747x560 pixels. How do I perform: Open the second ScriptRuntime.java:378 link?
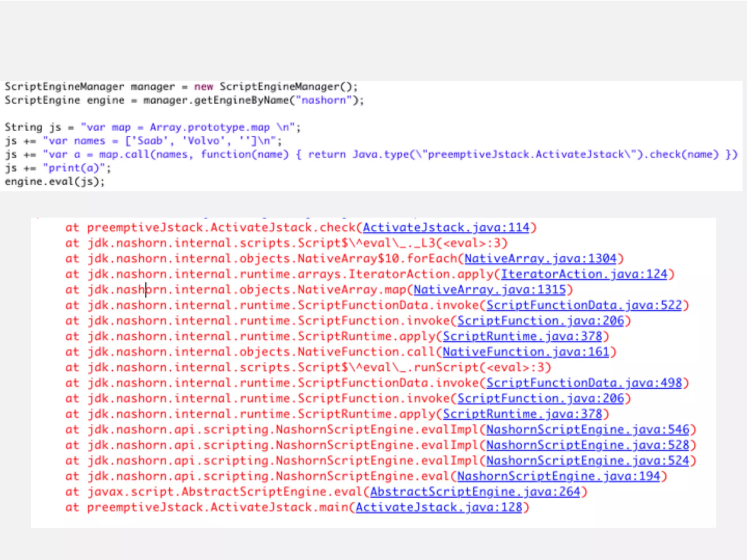click(522, 414)
